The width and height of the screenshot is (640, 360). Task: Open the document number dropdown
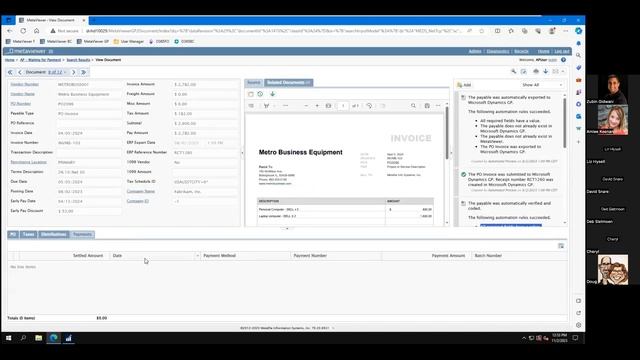point(57,72)
